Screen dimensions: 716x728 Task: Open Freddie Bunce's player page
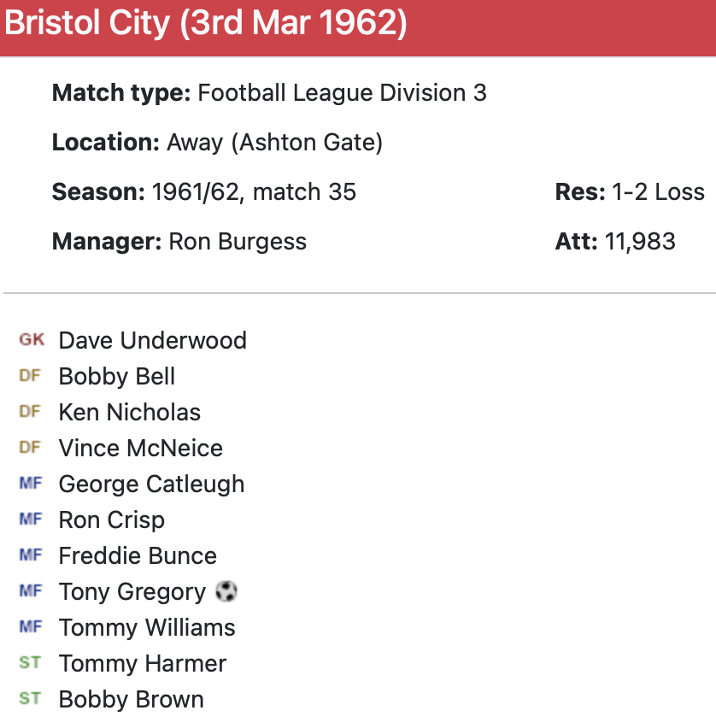(x=138, y=555)
